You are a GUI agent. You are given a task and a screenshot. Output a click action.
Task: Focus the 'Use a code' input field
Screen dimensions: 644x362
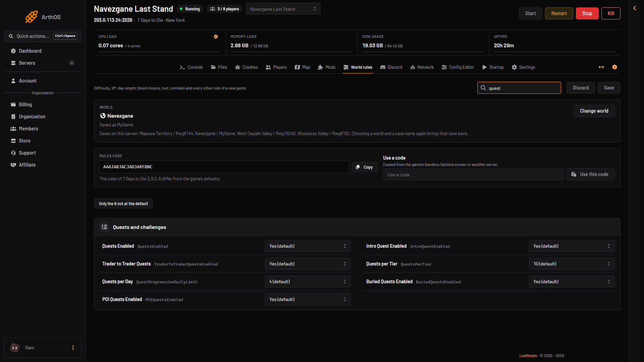[x=473, y=174]
